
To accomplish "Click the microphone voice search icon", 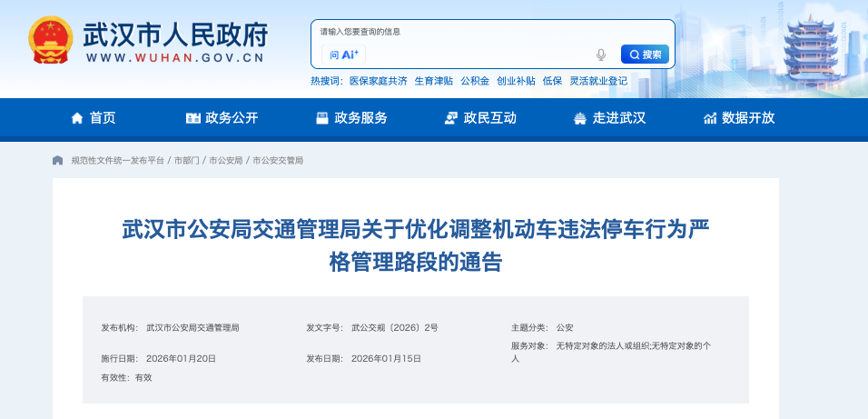I will point(600,55).
